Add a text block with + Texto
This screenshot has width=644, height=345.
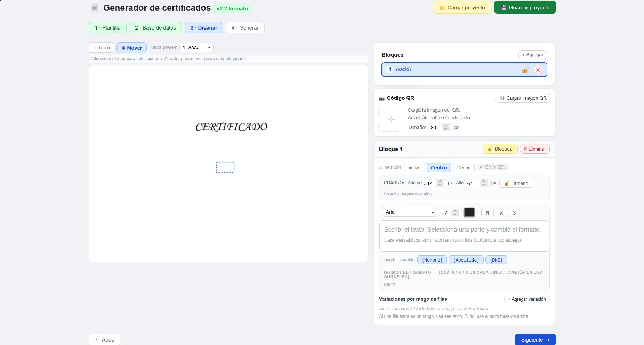click(x=102, y=48)
